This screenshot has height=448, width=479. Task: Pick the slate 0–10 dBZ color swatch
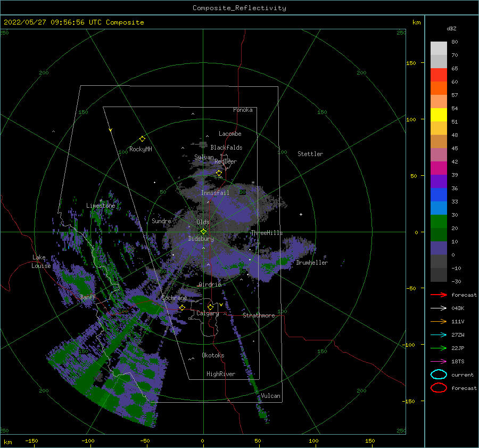[439, 248]
